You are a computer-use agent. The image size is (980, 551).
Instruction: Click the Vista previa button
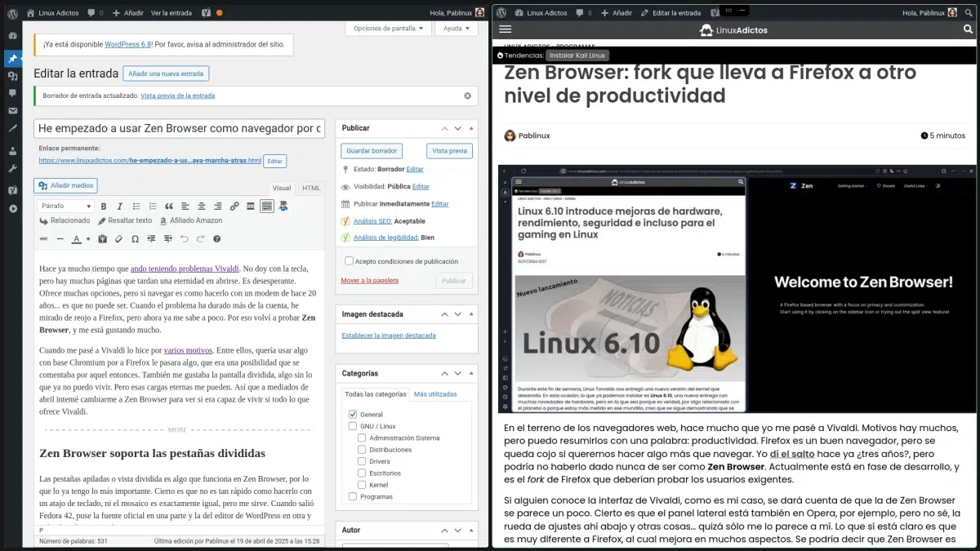(449, 151)
